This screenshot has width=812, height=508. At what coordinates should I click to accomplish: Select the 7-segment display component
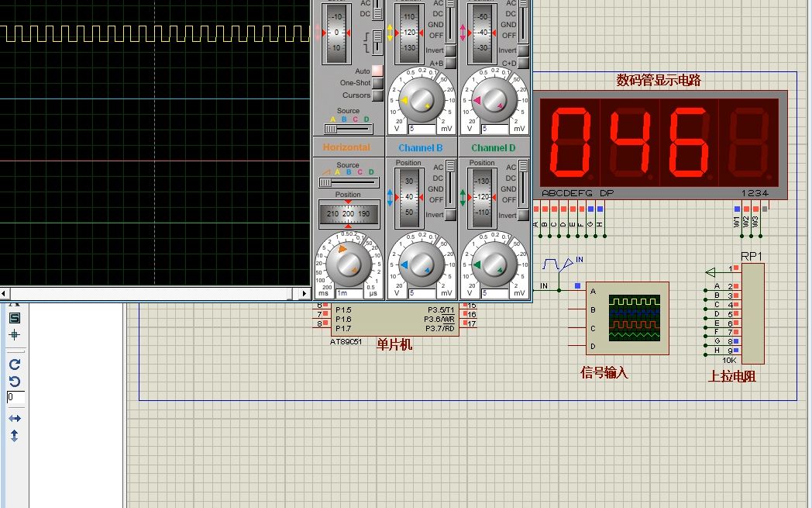[x=660, y=145]
